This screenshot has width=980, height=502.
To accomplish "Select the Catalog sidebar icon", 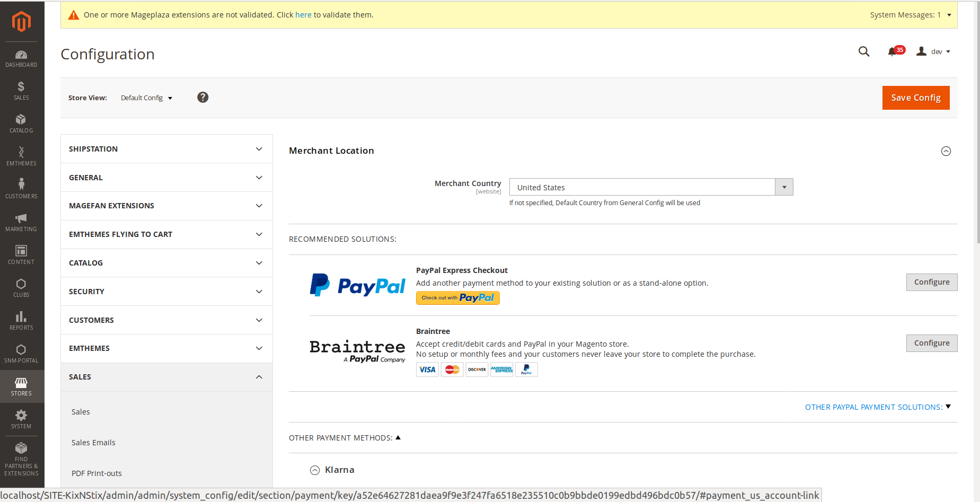I will pos(21,123).
